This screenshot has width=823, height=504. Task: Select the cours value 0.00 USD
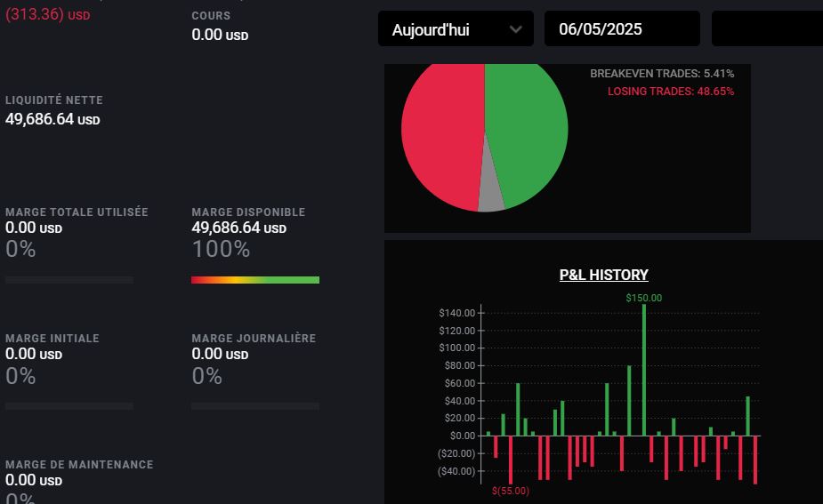pos(220,35)
